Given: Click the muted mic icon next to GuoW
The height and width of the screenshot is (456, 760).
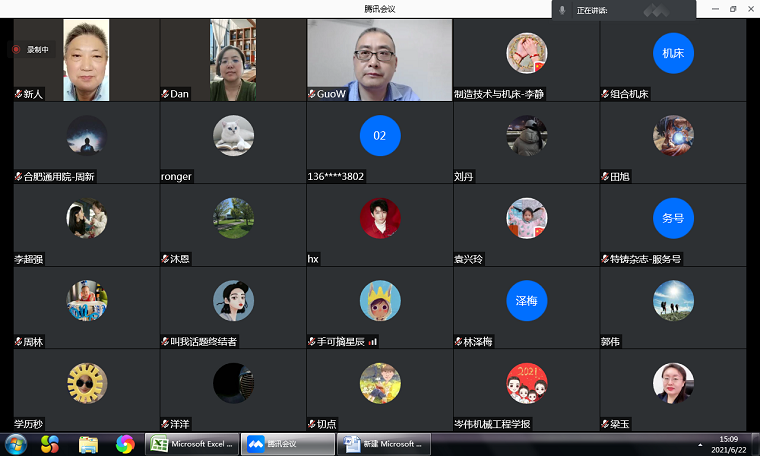Looking at the screenshot, I should pos(311,94).
